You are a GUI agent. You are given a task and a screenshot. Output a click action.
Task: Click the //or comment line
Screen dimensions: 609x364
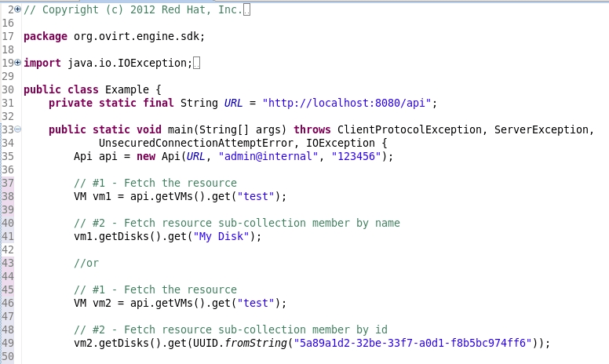pyautogui.click(x=86, y=263)
